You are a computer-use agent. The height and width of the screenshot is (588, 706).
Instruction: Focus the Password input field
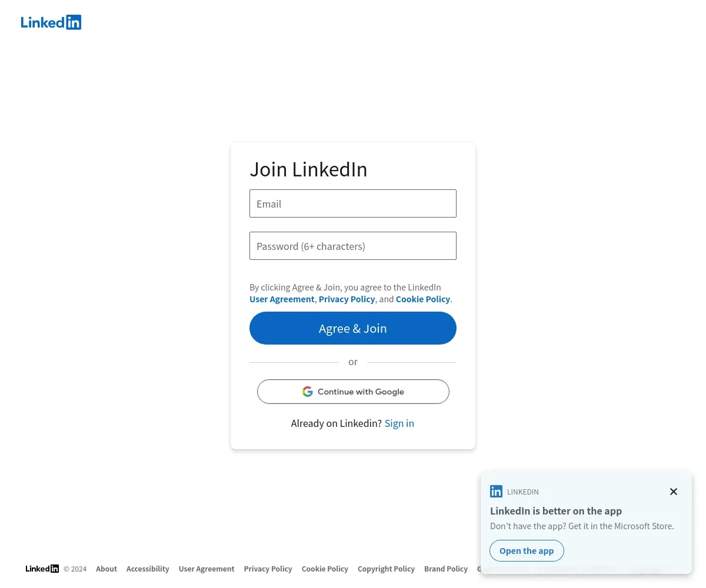(353, 246)
